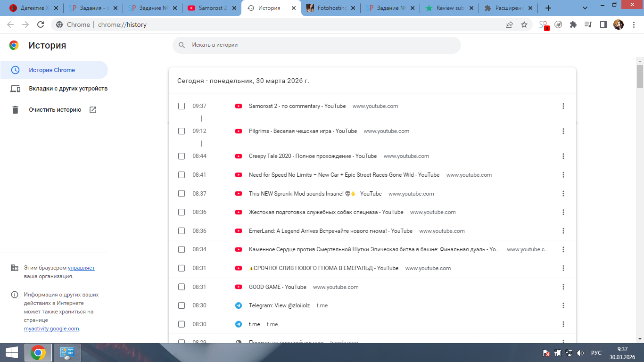Check the EmerLand: A Legend Arrives checkbox
Screen dimensions: 644x362
pos(182,231)
